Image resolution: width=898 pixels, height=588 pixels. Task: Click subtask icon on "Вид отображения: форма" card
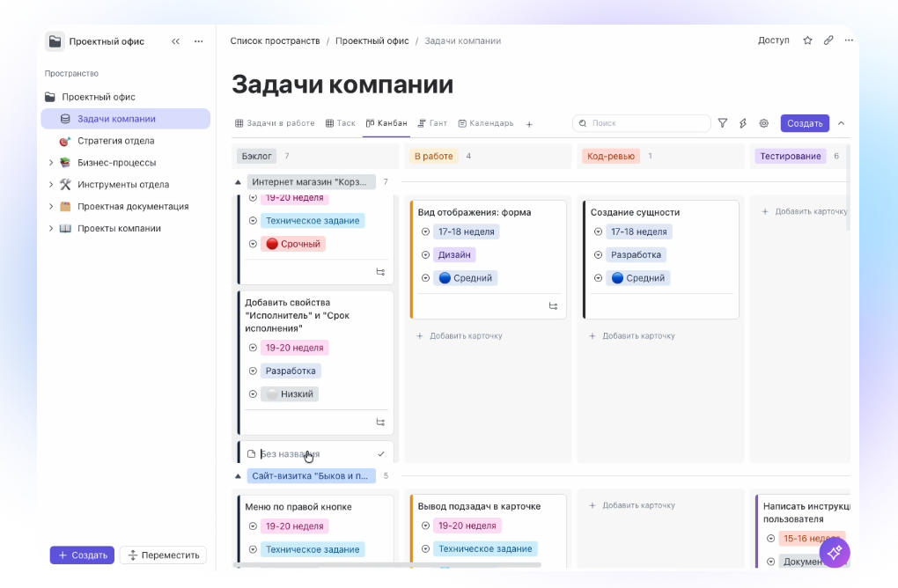(553, 306)
